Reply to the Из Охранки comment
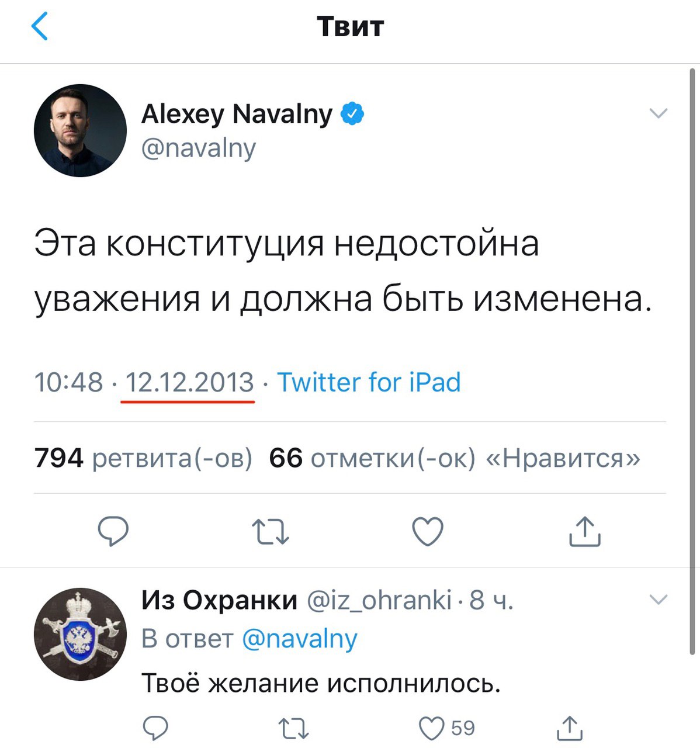The image size is (700, 748). pos(155,728)
